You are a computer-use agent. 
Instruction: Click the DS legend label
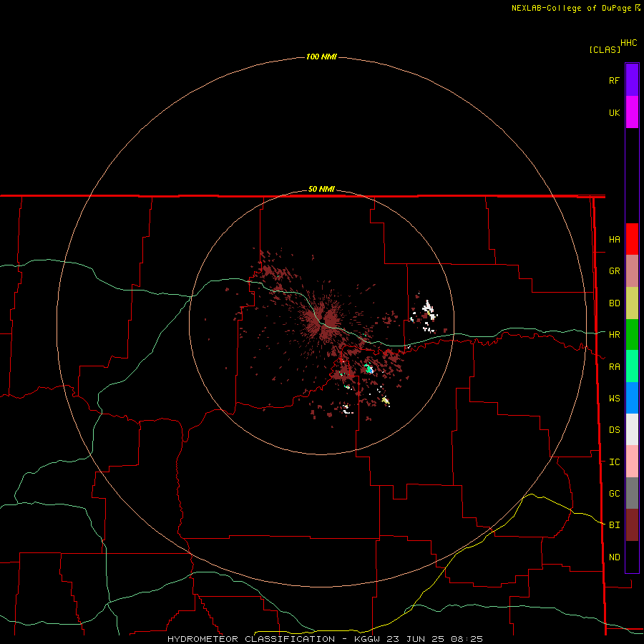[x=614, y=430]
